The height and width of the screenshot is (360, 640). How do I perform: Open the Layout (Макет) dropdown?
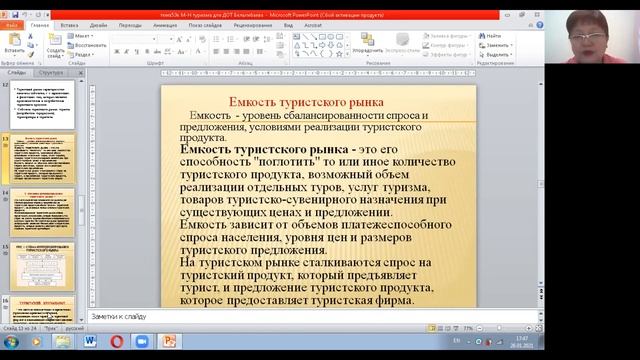[x=80, y=36]
